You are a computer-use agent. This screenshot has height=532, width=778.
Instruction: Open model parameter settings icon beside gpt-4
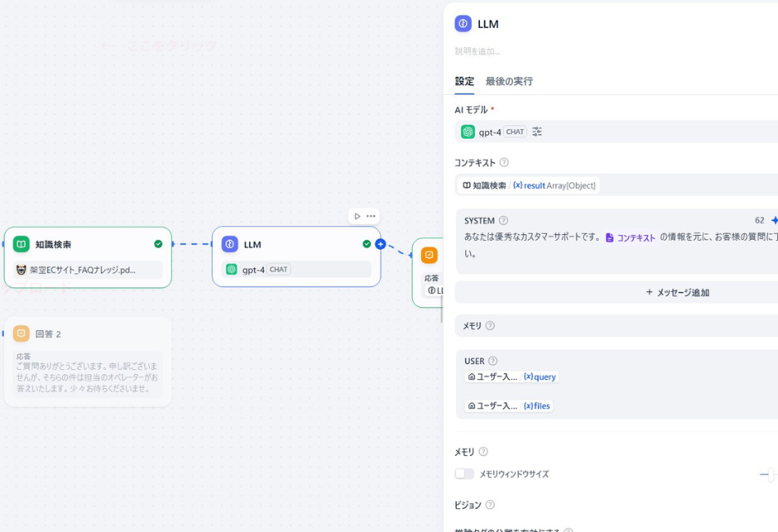(x=536, y=131)
